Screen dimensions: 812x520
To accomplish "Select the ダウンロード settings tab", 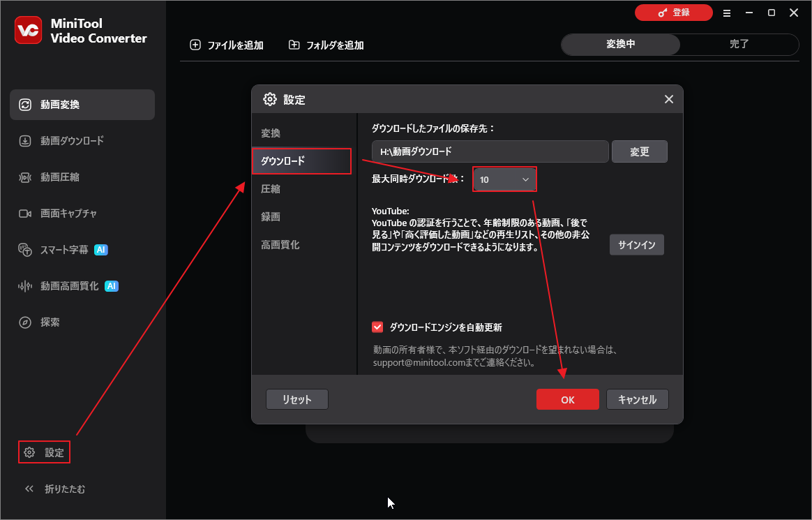I will [301, 161].
